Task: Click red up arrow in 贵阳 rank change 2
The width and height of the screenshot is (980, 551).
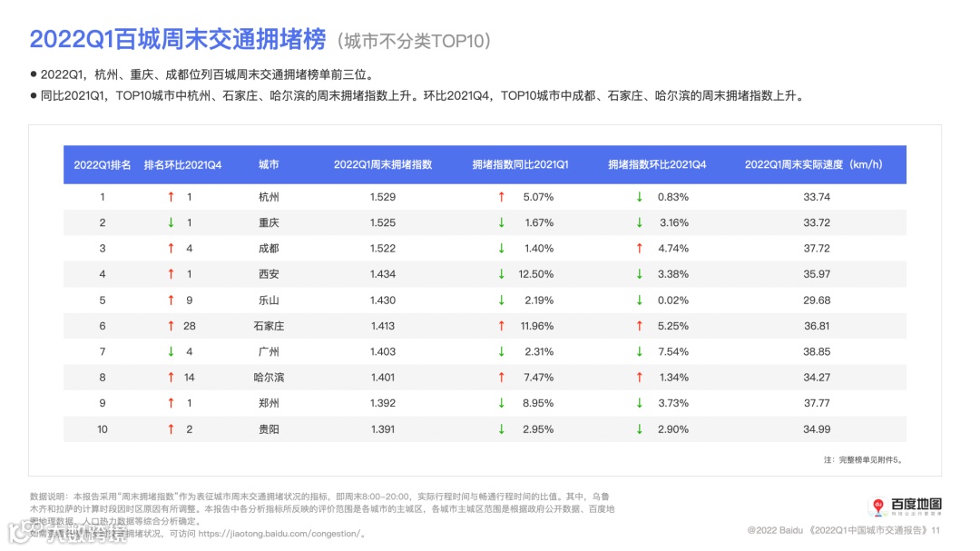Action: 171,429
